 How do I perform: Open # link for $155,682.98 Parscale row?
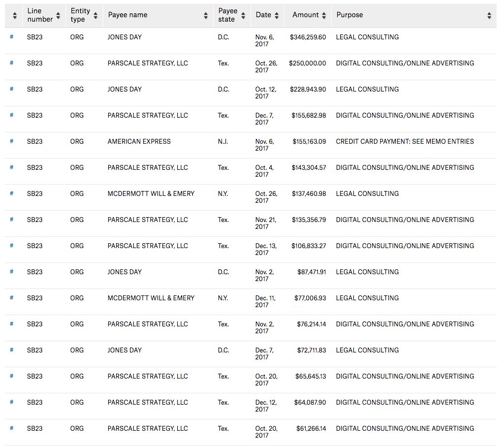click(x=12, y=115)
